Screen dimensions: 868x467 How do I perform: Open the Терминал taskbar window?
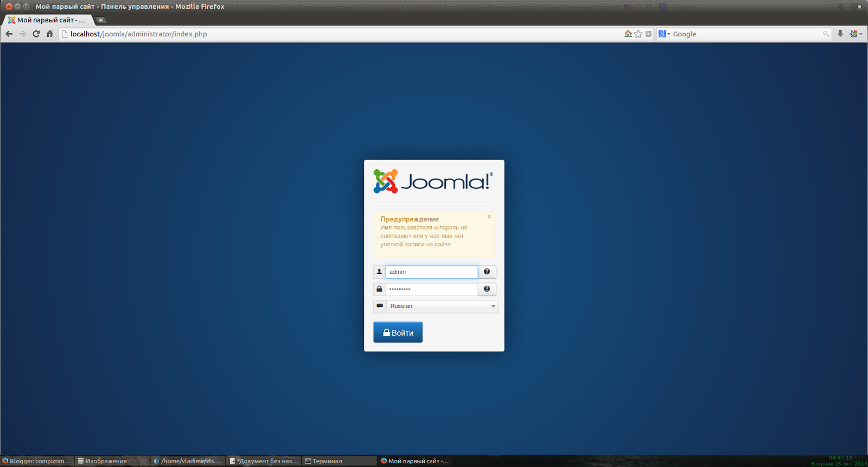(x=339, y=461)
